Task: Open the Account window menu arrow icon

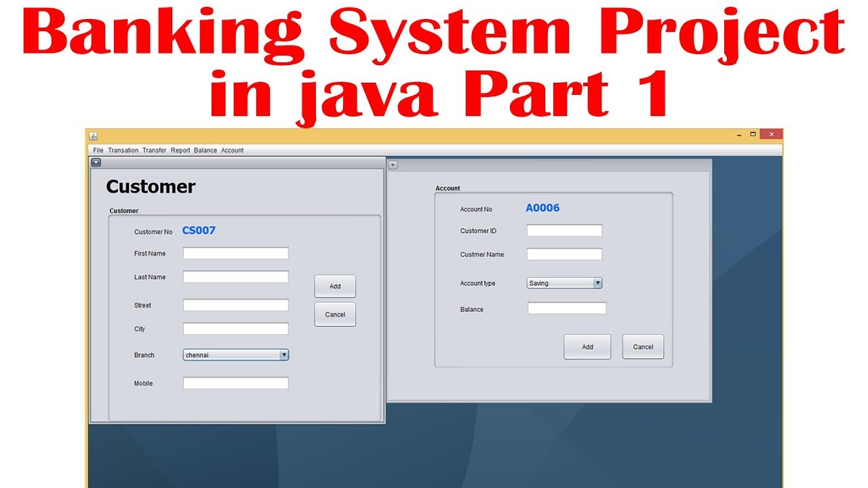Action: pyautogui.click(x=393, y=165)
